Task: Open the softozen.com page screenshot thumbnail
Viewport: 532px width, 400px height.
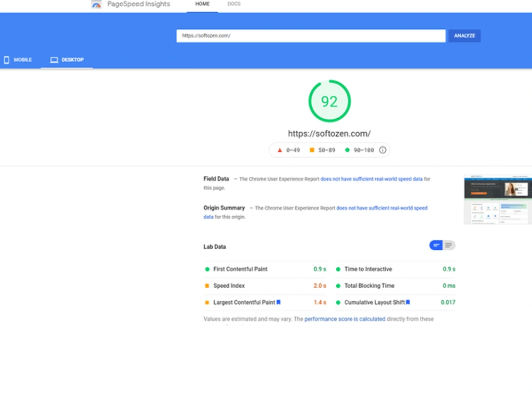Action: coord(498,200)
